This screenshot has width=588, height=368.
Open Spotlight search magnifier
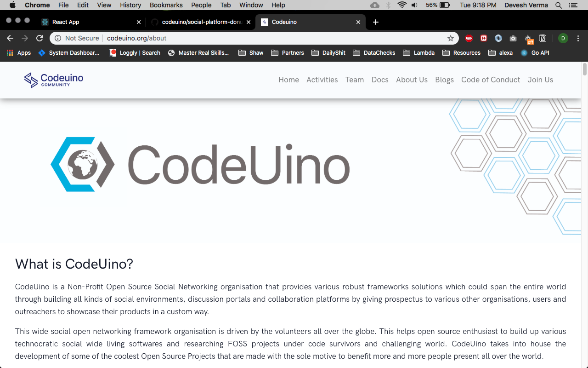click(x=559, y=5)
